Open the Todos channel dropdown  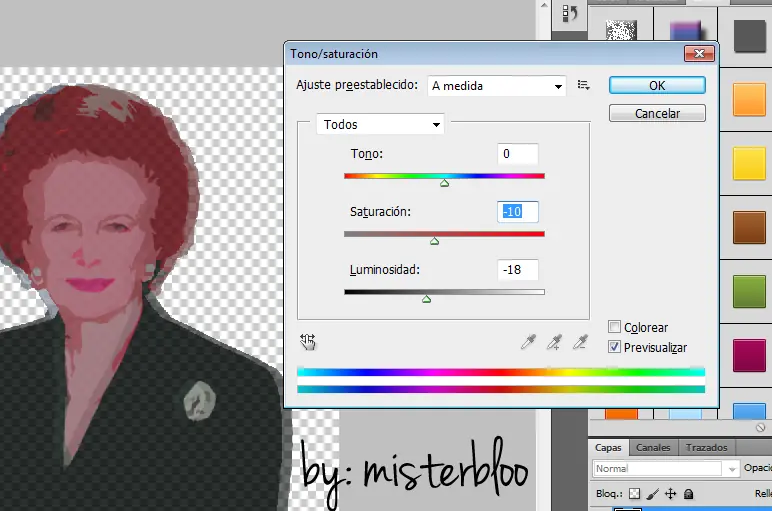click(x=380, y=124)
